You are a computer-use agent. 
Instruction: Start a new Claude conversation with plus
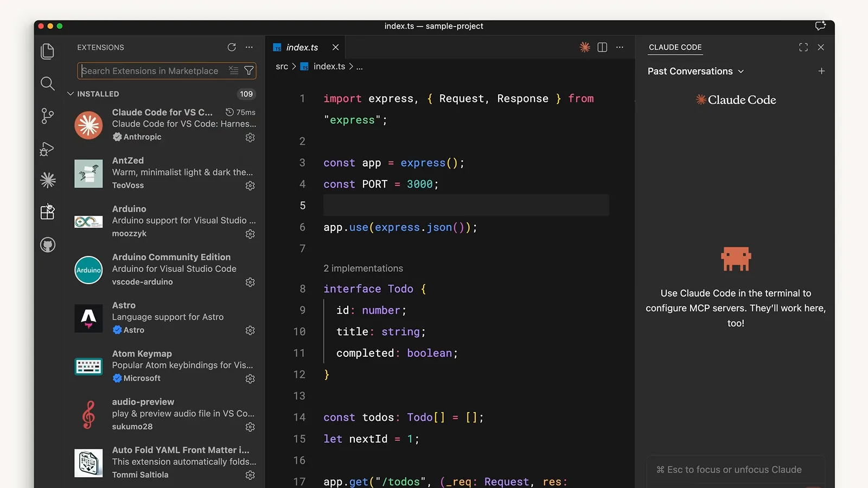pyautogui.click(x=821, y=71)
